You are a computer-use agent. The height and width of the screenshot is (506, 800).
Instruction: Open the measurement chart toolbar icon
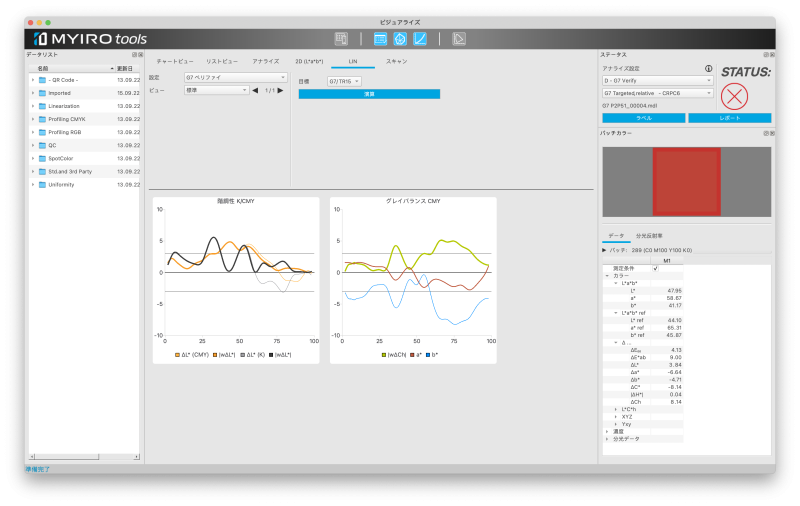click(x=341, y=39)
